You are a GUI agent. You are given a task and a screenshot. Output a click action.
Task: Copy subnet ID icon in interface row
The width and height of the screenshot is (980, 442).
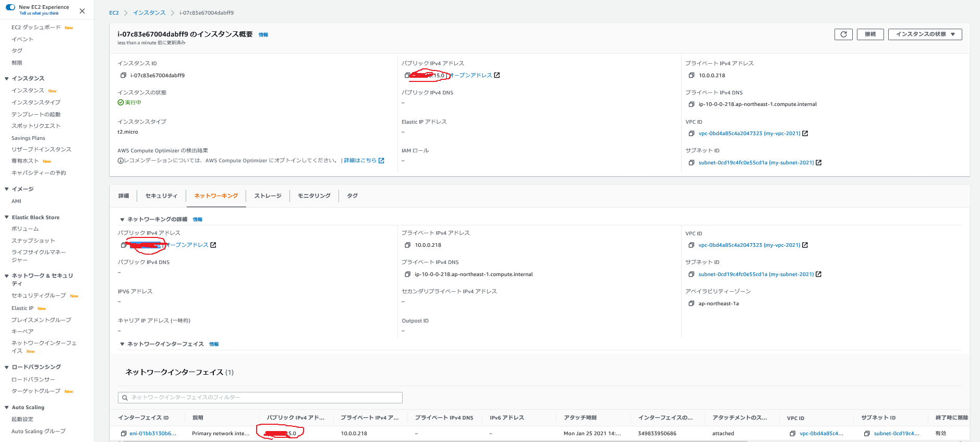867,434
